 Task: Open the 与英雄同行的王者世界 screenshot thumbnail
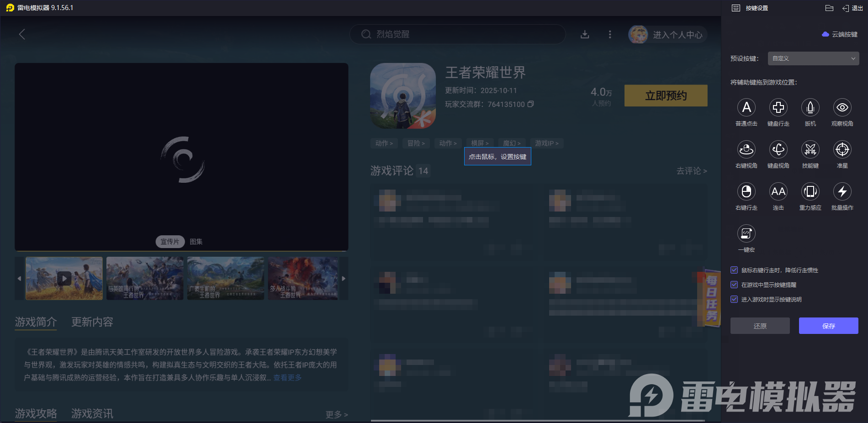coord(145,278)
